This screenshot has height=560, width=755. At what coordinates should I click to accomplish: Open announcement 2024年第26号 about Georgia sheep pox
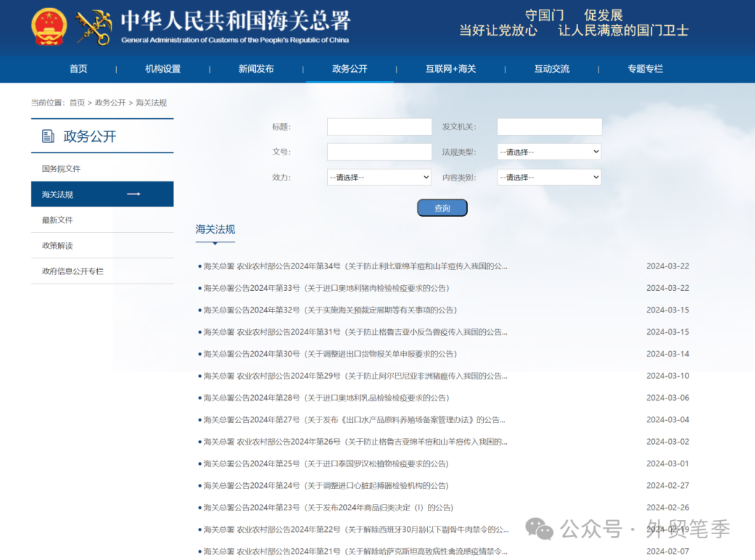355,442
